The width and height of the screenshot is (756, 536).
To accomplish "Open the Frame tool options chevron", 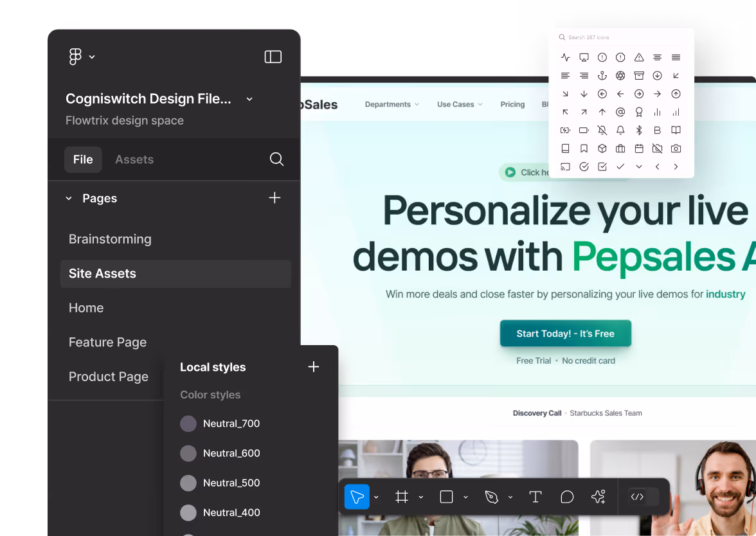I will click(x=421, y=497).
